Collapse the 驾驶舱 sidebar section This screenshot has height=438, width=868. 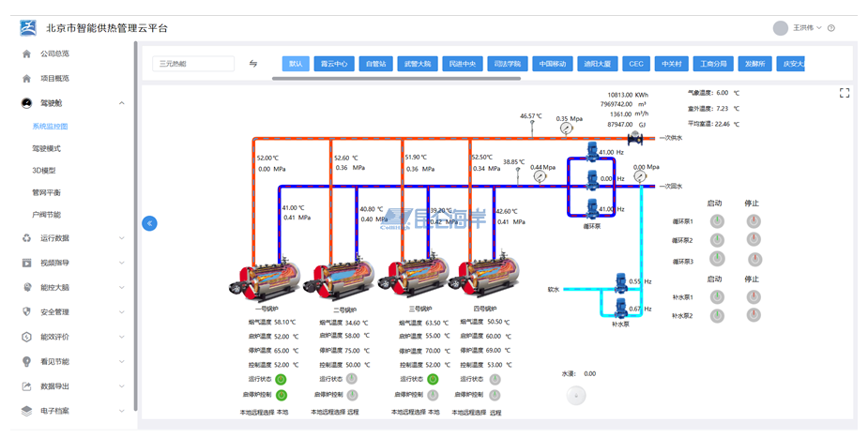point(121,103)
